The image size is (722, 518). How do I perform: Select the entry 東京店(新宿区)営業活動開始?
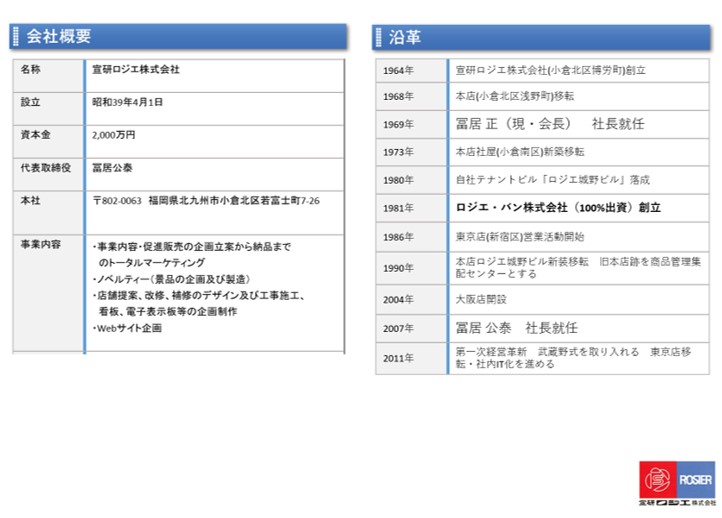click(x=520, y=237)
